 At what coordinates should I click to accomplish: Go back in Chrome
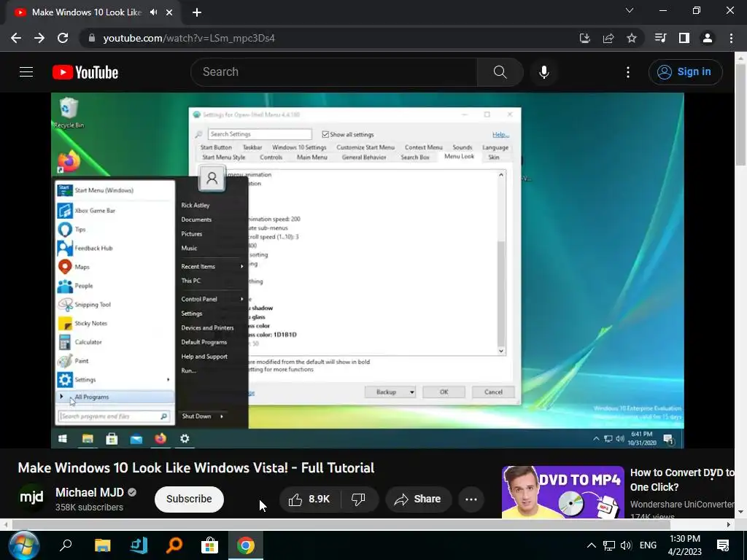(16, 38)
